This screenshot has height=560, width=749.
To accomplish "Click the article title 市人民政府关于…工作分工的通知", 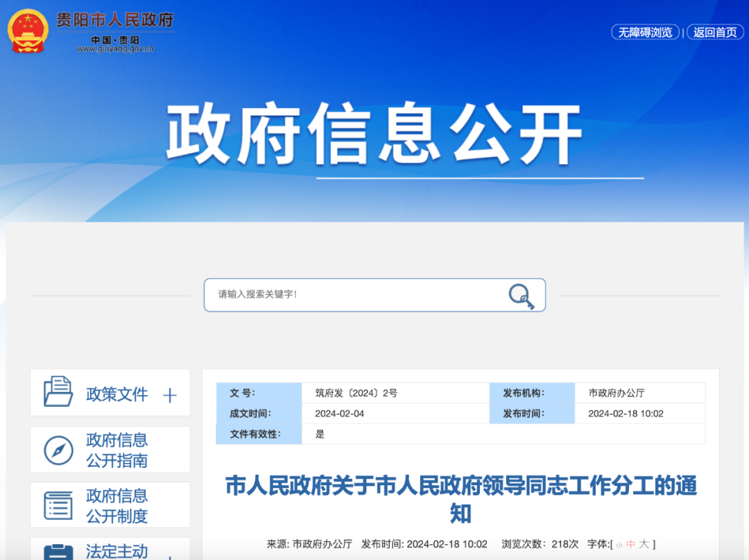I will (460, 499).
